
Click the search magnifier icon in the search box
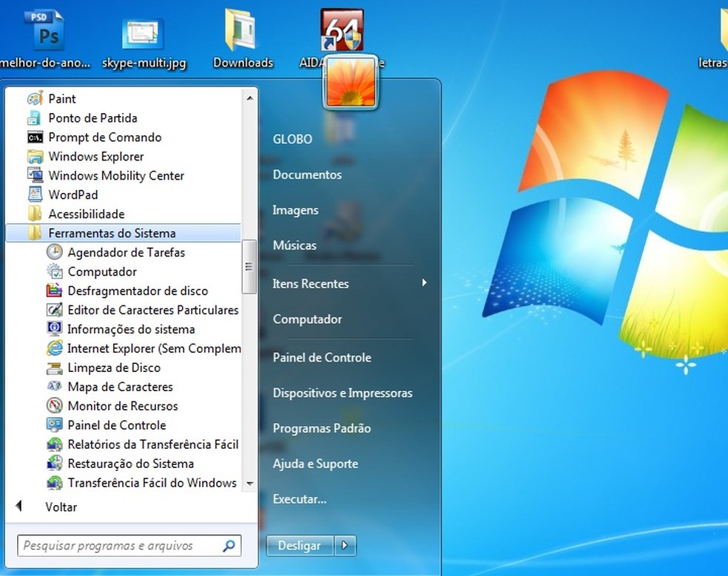pyautogui.click(x=229, y=546)
